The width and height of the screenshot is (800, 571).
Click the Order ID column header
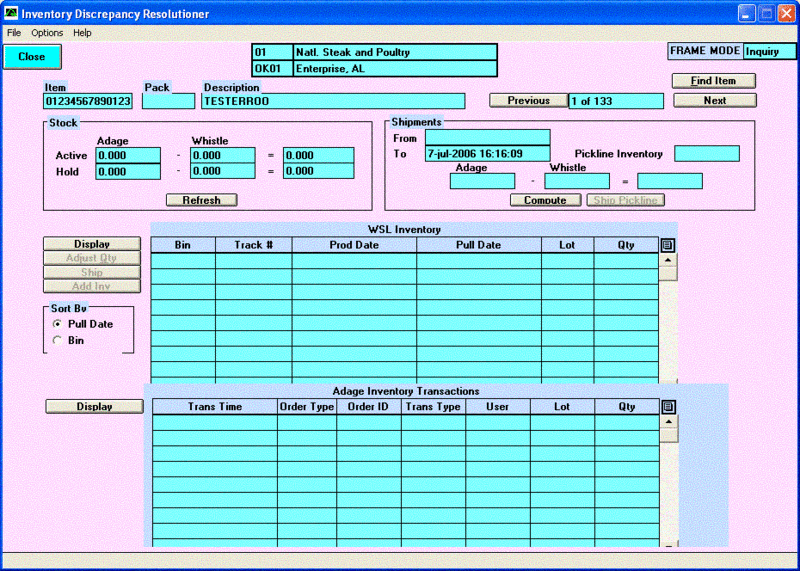pos(368,407)
